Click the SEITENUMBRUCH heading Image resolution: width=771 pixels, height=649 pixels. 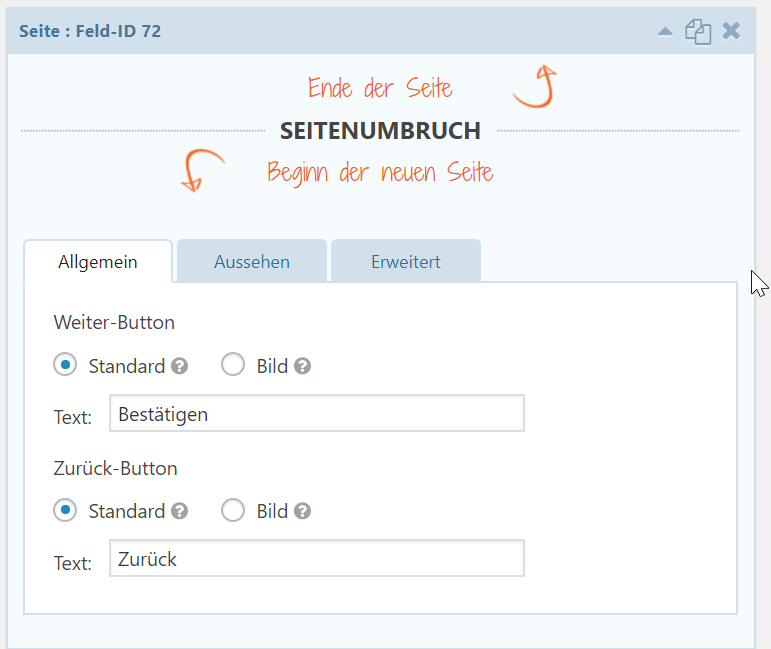coord(380,131)
